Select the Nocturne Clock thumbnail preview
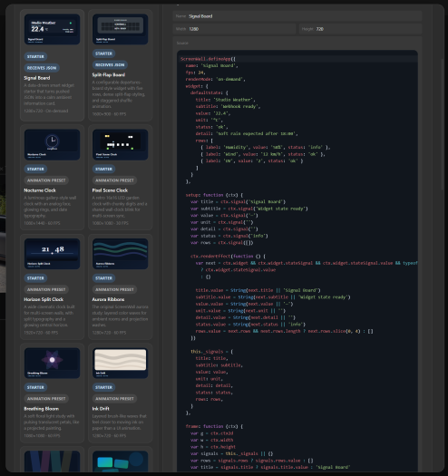Viewport: 448px width, 476px height. click(x=53, y=144)
